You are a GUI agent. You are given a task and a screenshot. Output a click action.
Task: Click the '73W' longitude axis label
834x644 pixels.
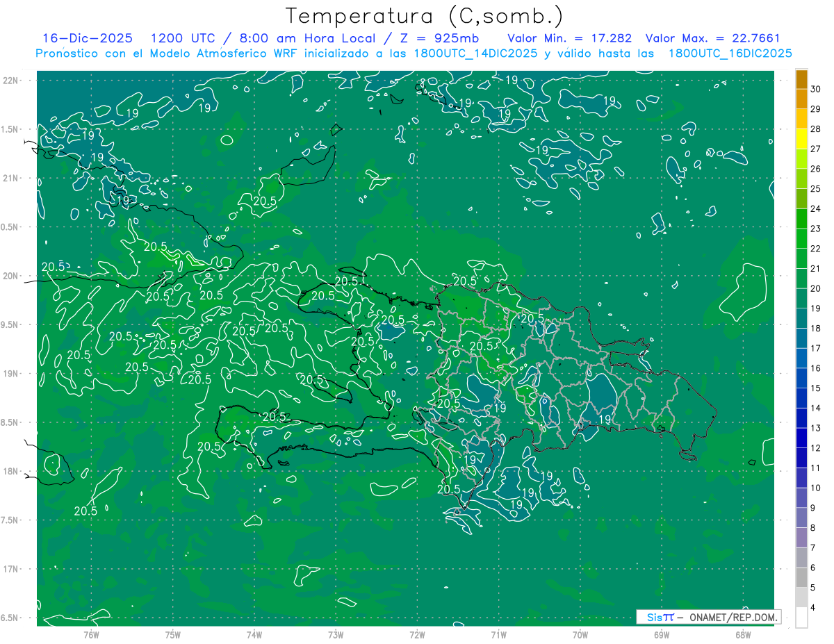pyautogui.click(x=336, y=636)
